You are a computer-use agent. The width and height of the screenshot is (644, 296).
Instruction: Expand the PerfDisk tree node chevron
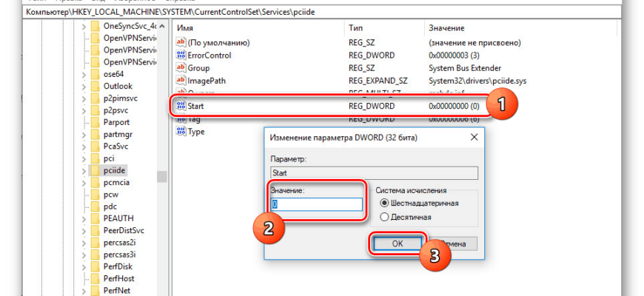click(x=84, y=266)
